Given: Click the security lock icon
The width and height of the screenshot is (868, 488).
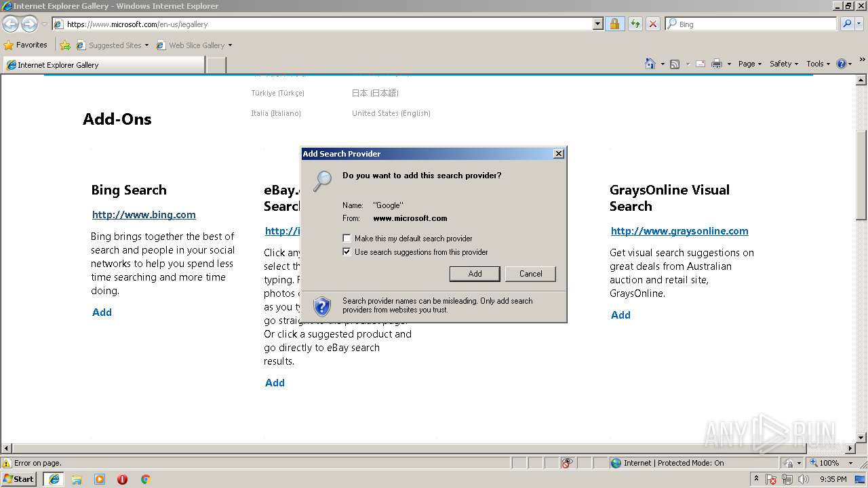Looking at the screenshot, I should 614,24.
